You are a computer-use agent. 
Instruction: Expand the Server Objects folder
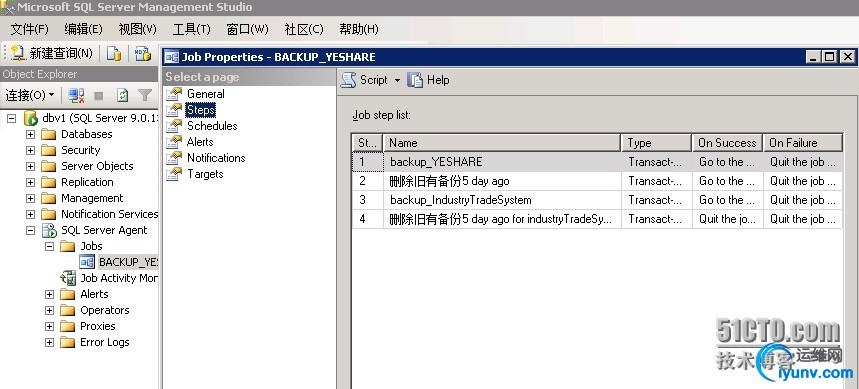click(x=30, y=166)
